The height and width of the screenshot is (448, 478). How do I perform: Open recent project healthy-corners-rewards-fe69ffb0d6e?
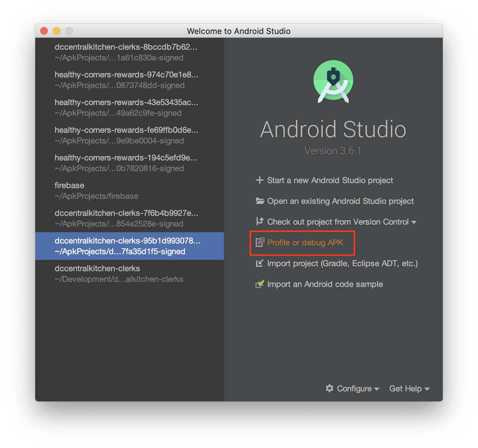coord(130,135)
